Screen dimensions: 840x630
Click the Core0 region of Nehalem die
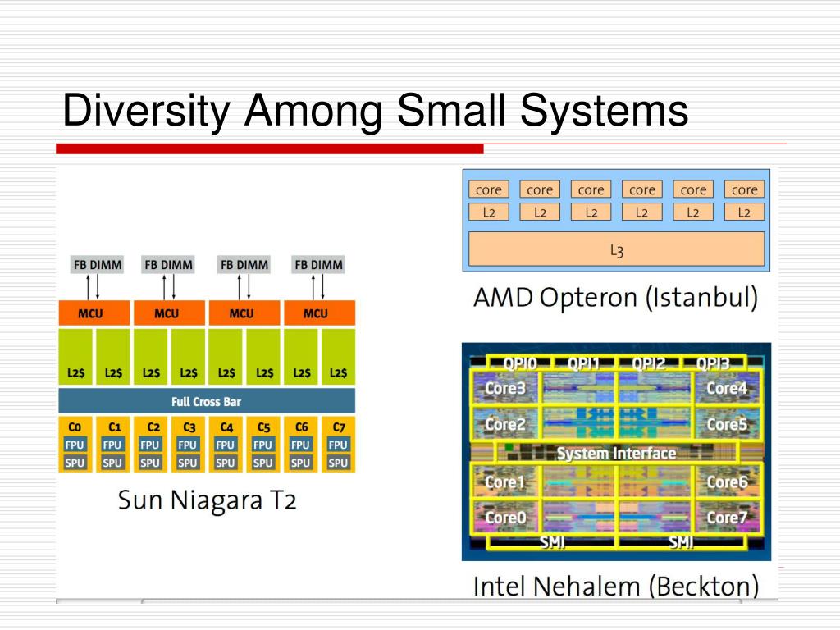point(505,517)
